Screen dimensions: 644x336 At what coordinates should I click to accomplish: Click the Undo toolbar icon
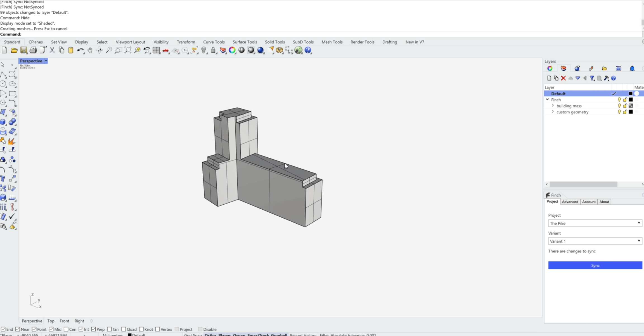pos(80,50)
